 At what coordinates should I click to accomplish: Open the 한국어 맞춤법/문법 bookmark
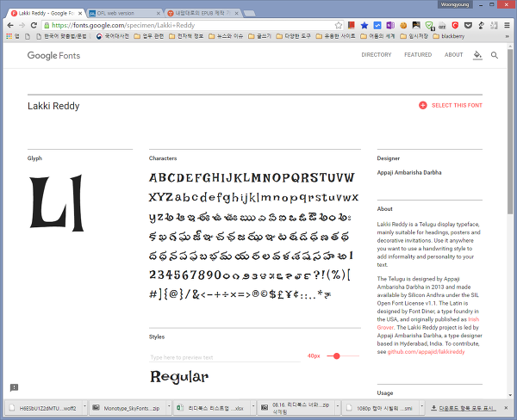click(x=62, y=36)
